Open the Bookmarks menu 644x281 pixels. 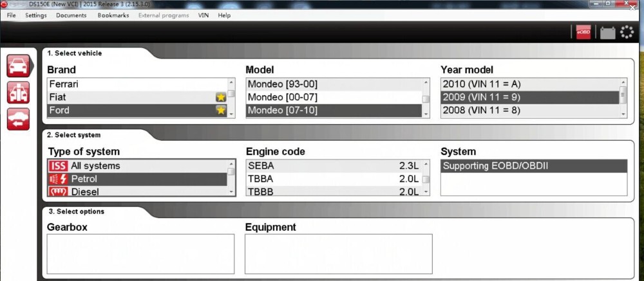(113, 15)
